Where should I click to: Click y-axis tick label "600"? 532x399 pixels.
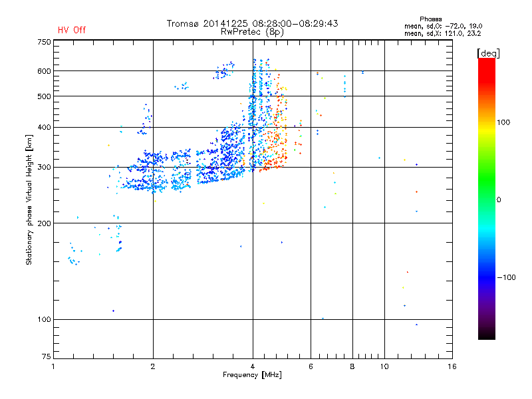(45, 71)
